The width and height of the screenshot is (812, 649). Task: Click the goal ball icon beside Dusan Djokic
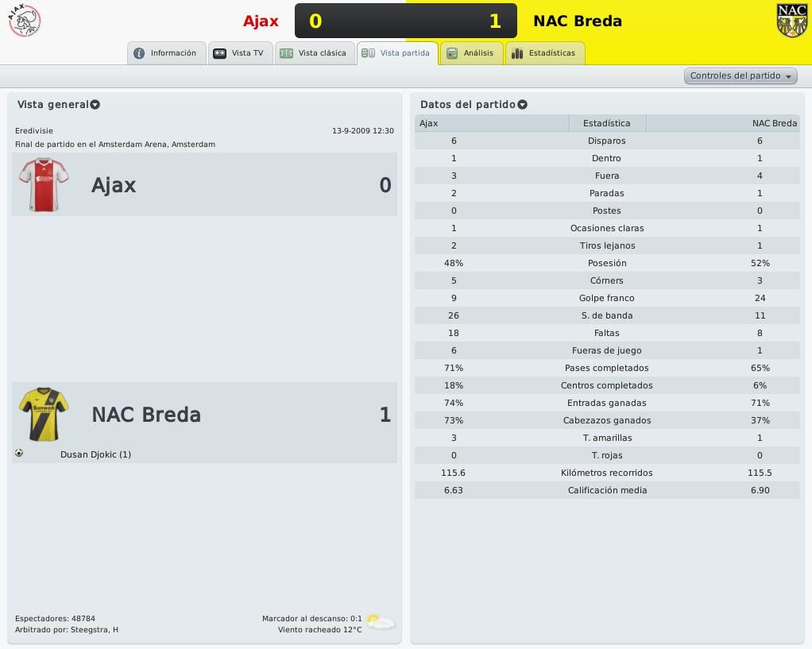click(x=19, y=453)
